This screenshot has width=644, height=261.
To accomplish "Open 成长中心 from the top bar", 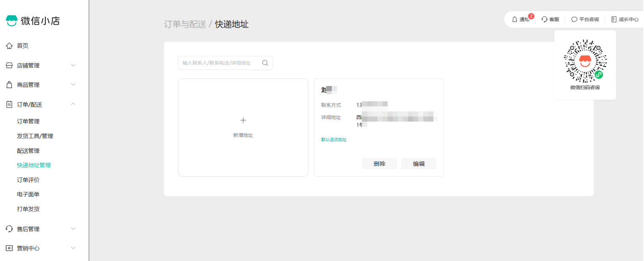I will pyautogui.click(x=625, y=19).
